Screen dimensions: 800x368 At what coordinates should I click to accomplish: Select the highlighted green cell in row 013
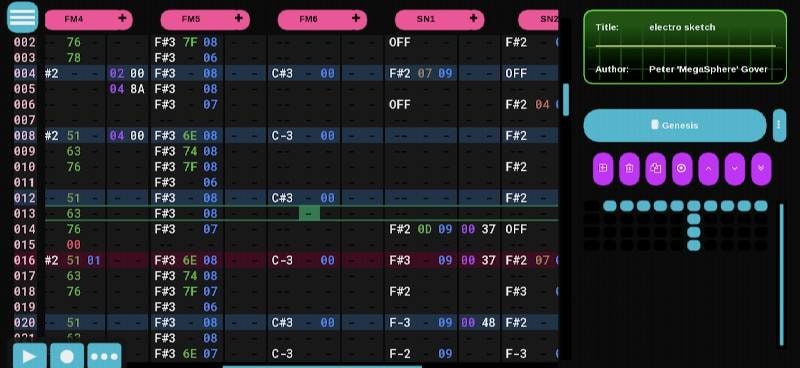click(310, 213)
